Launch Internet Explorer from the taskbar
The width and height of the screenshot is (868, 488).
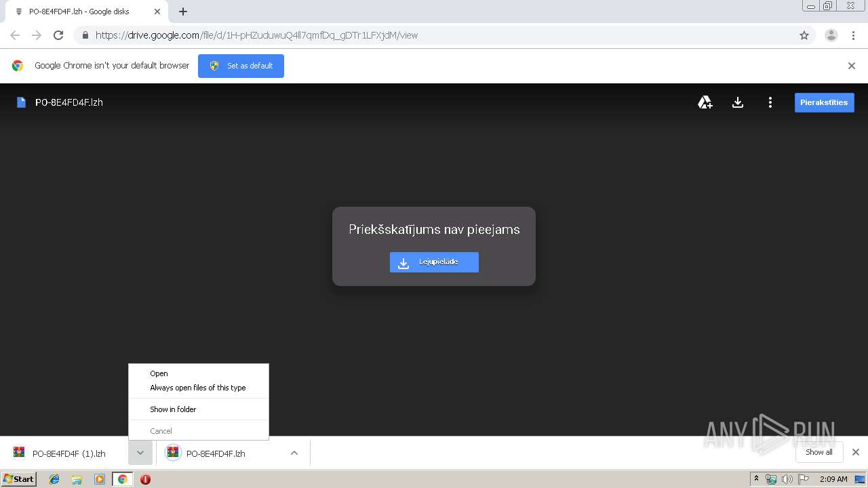tap(54, 479)
